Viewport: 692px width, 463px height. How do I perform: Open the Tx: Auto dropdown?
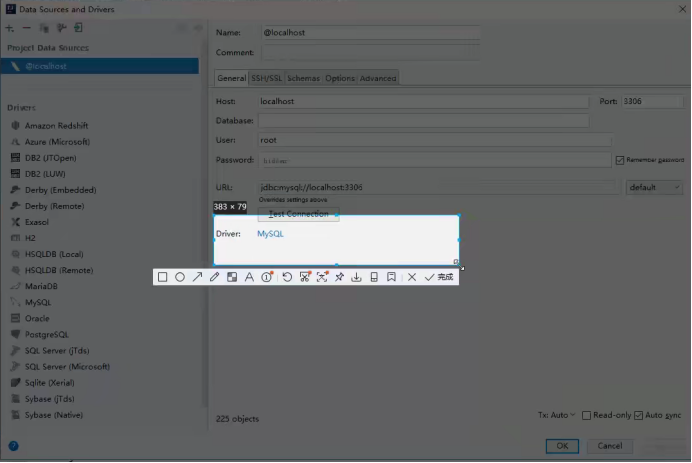coord(556,415)
